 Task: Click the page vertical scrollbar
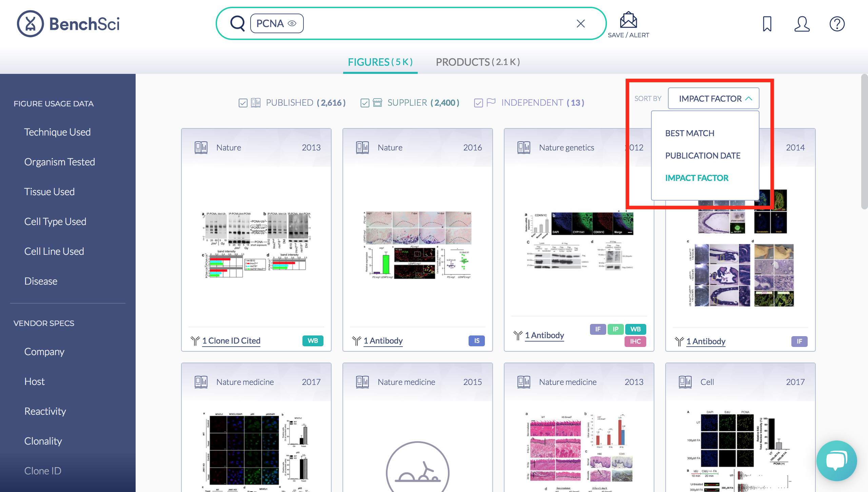pyautogui.click(x=864, y=142)
